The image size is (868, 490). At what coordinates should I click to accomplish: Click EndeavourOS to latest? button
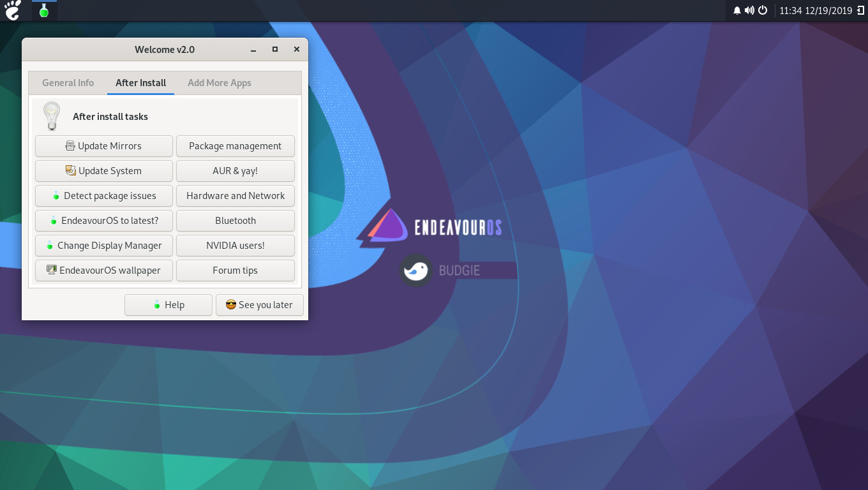click(x=104, y=221)
